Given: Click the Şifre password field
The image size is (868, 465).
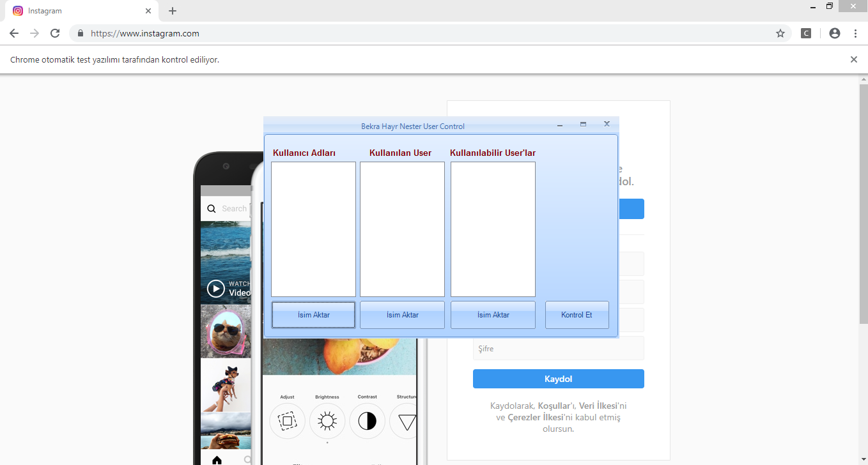Looking at the screenshot, I should pos(558,349).
